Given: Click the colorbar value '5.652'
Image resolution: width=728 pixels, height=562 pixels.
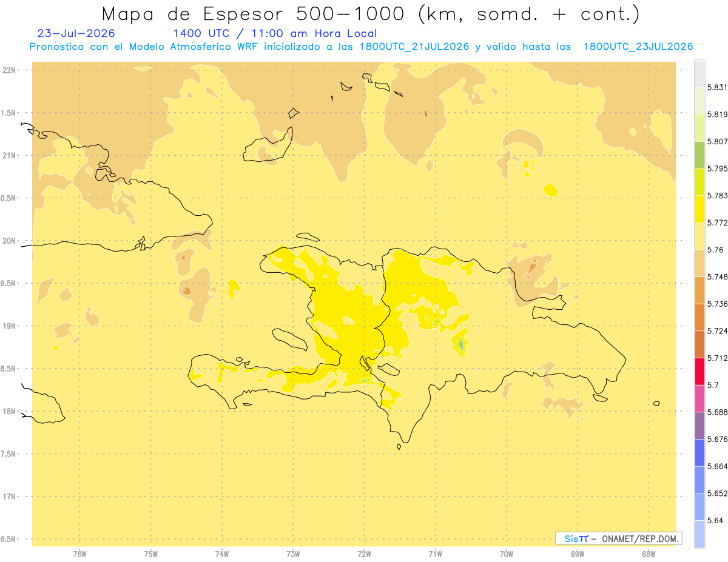Looking at the screenshot, I should 718,493.
